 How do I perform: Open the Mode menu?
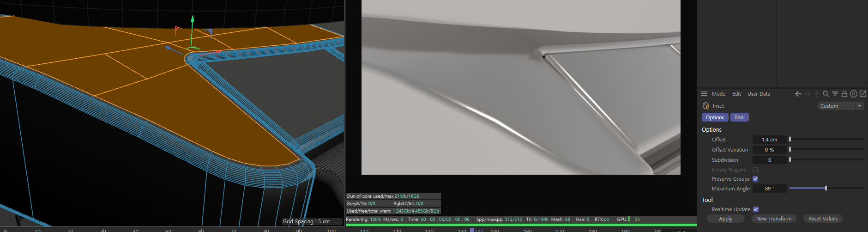pyautogui.click(x=718, y=94)
